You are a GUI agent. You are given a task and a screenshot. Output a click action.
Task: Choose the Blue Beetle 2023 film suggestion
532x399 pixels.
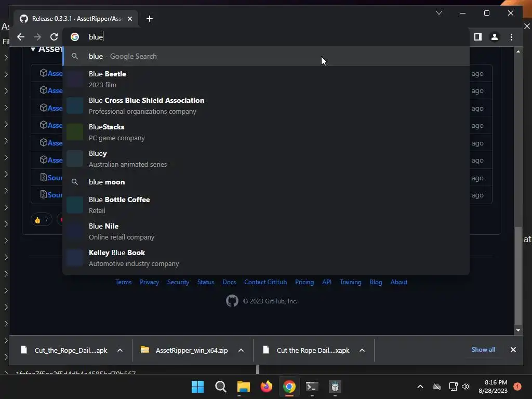coord(266,79)
